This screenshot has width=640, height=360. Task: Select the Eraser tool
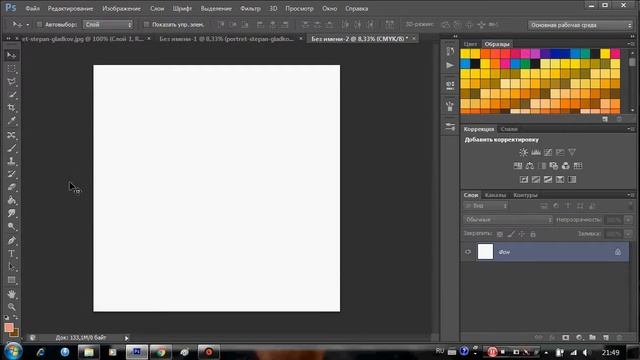point(11,187)
